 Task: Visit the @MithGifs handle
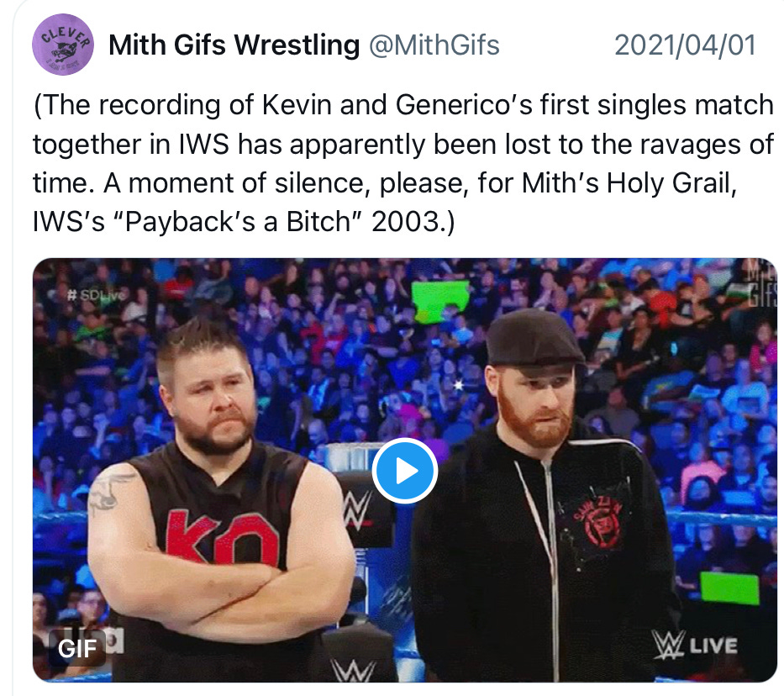click(x=434, y=45)
